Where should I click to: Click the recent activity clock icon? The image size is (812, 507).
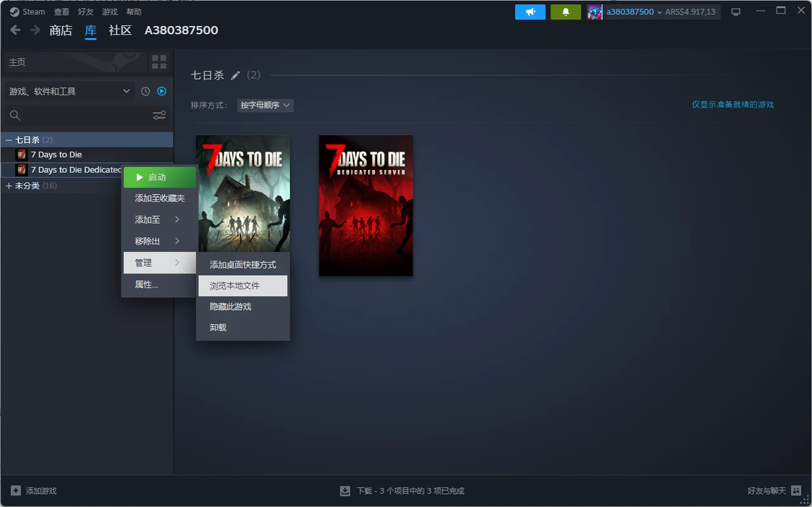pyautogui.click(x=146, y=91)
